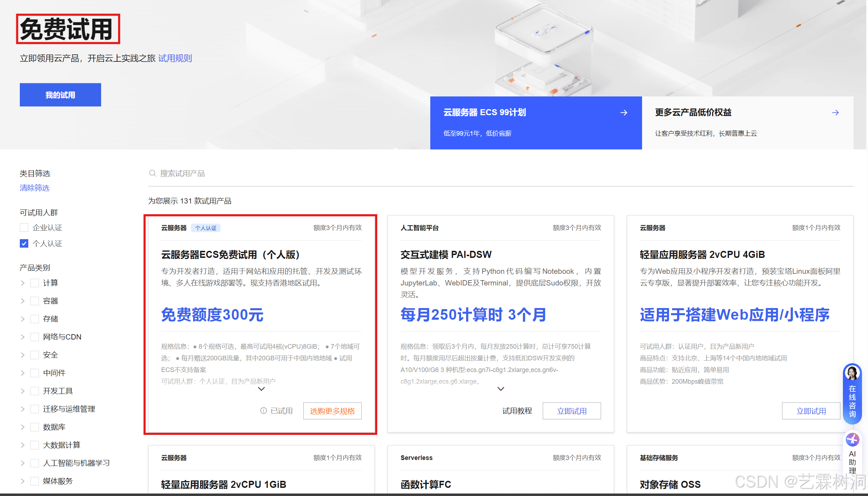Click arrow icon on ECS 99计划 banner
The height and width of the screenshot is (496, 868).
(624, 112)
